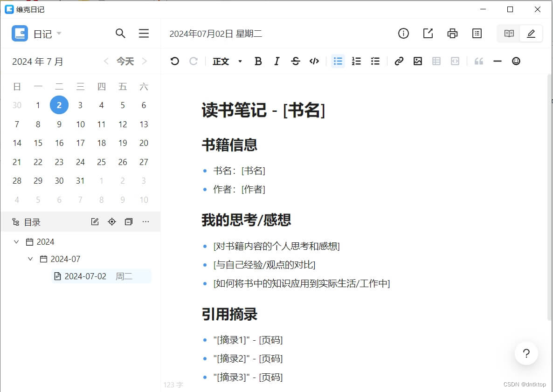
Task: Insert a table
Action: [x=436, y=62]
